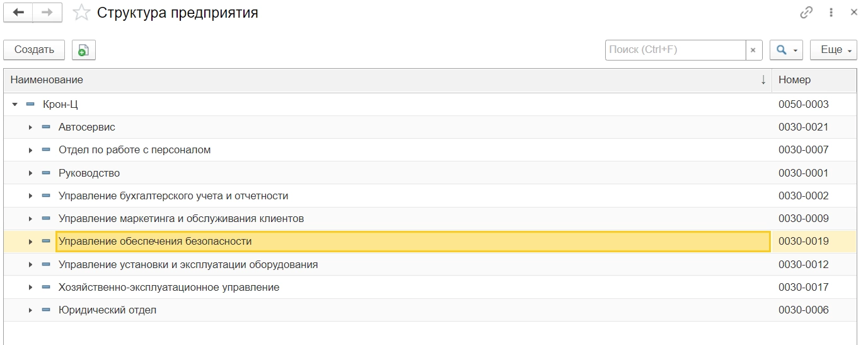This screenshot has height=345, width=868.
Task: Focus the Поиск (Ctrl+F) search field
Action: point(674,50)
